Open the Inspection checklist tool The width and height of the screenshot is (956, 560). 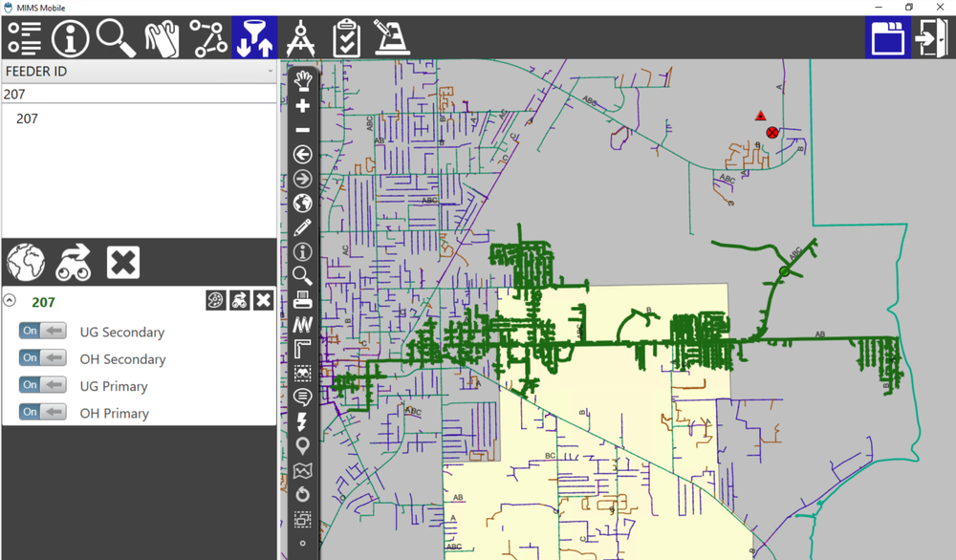point(345,38)
